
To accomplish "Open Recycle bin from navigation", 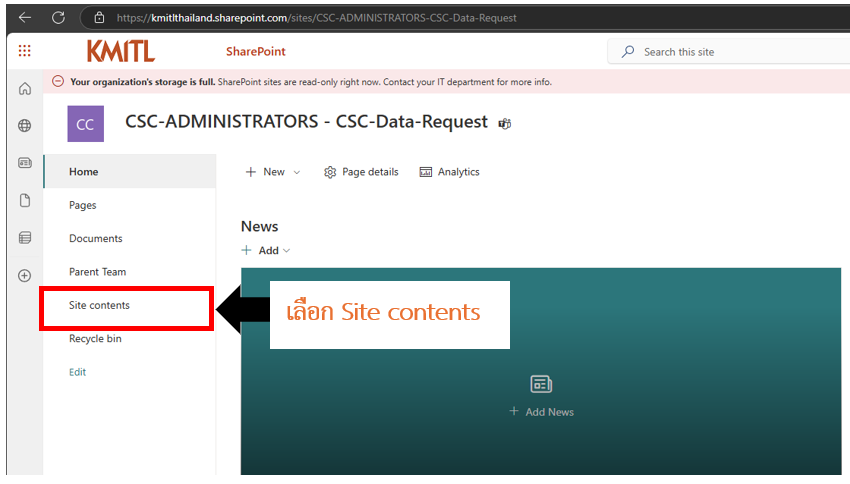I will point(95,338).
